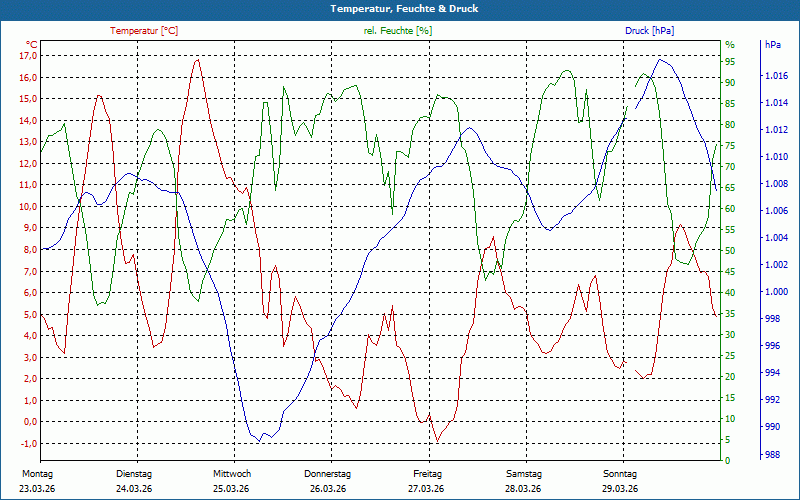Click the '%' unit label on humidity axis
This screenshot has width=800, height=500.
pos(730,44)
